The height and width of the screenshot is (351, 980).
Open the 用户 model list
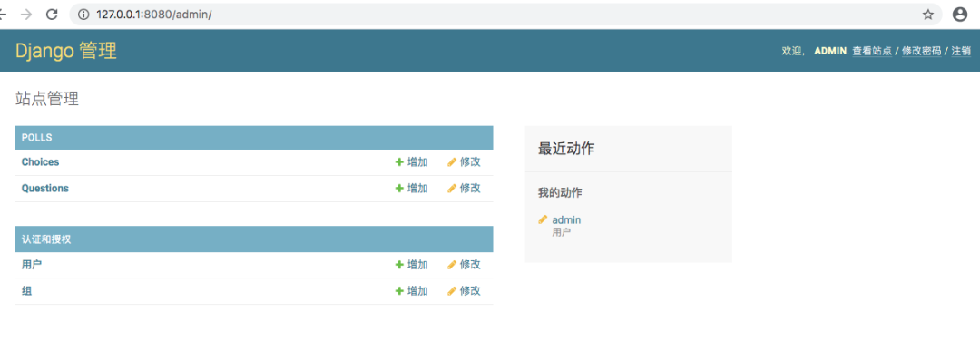[31, 265]
